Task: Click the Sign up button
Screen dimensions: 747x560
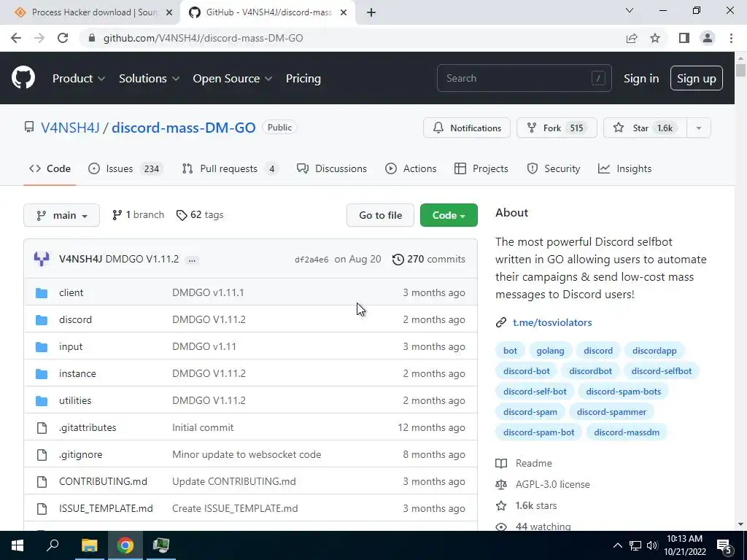Action: [x=697, y=79]
